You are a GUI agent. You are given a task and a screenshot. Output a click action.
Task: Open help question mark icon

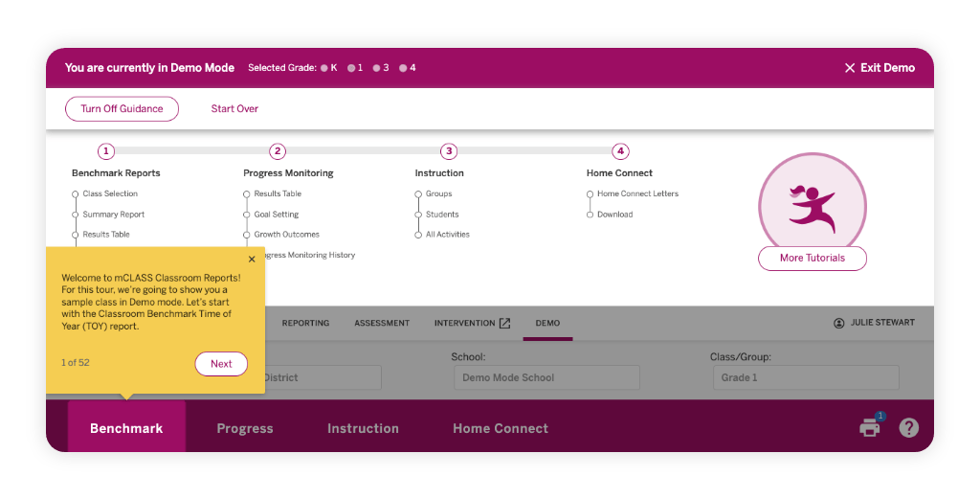coord(909,428)
